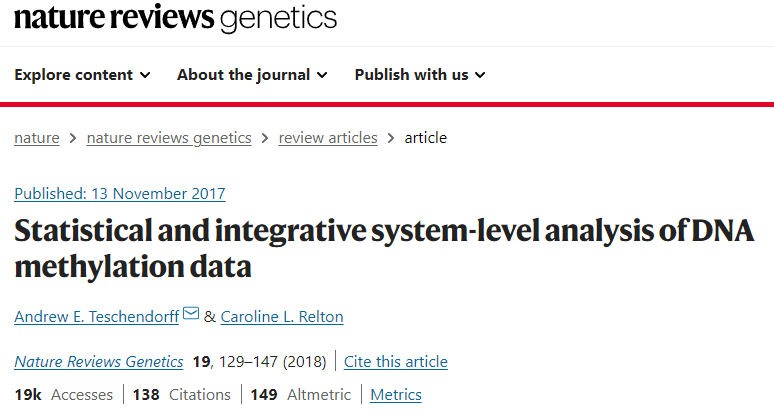The image size is (774, 413).
Task: Click the email envelope icon beside Teschendorff
Action: (191, 313)
